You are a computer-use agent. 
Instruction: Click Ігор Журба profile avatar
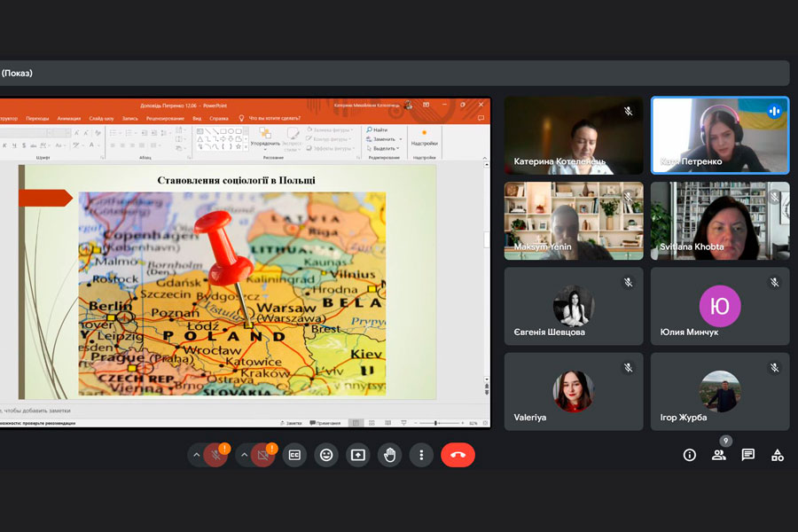click(720, 391)
